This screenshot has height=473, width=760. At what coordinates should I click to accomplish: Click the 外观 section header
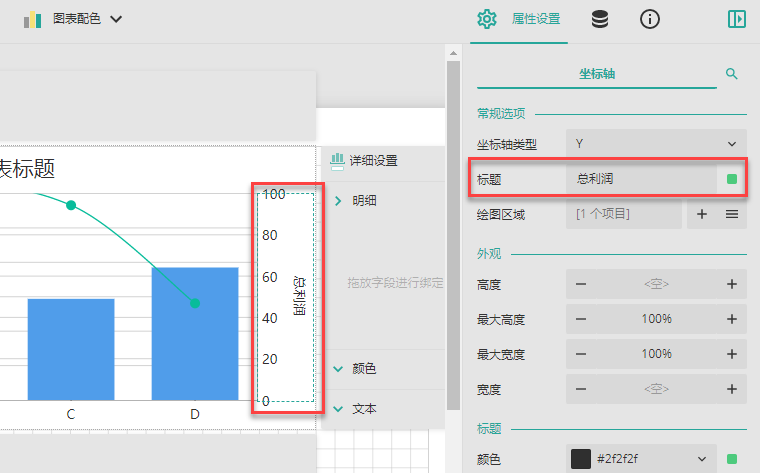click(x=489, y=253)
